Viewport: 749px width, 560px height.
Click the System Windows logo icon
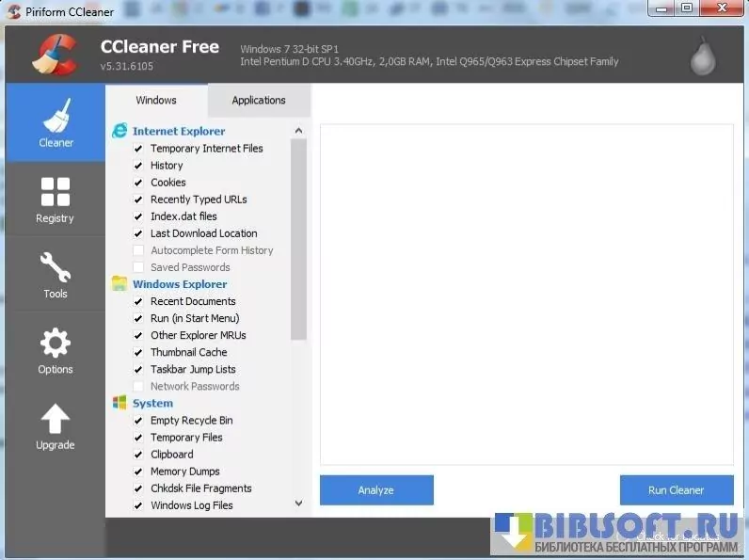(120, 403)
